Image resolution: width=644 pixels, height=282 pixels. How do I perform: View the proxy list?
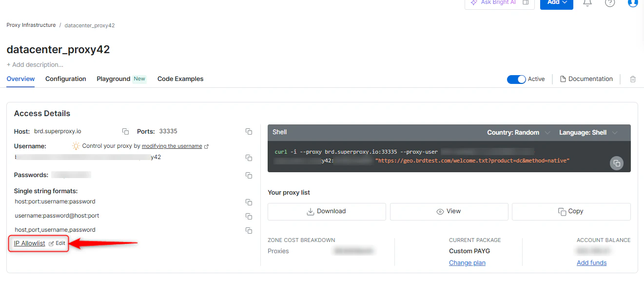(449, 211)
